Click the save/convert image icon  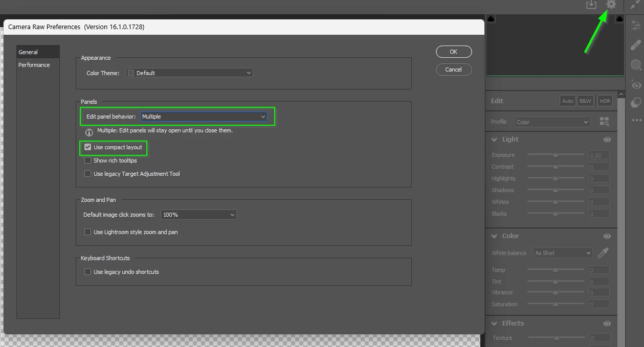pos(591,5)
